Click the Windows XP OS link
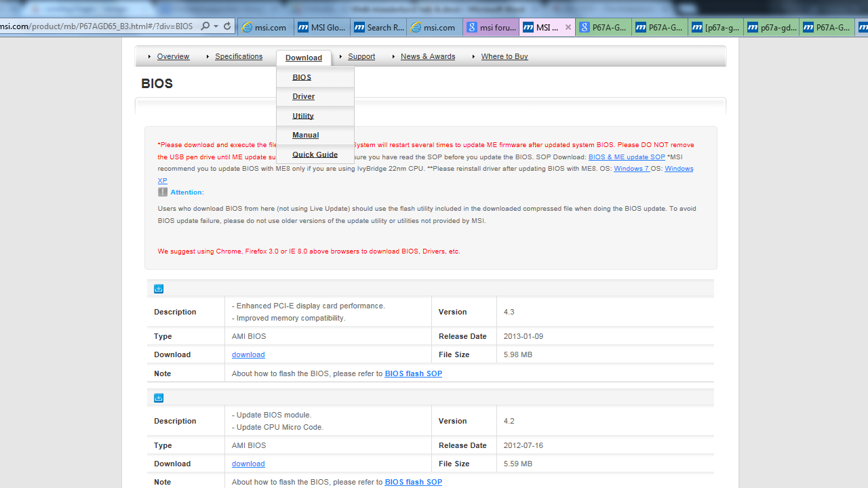 tap(679, 169)
